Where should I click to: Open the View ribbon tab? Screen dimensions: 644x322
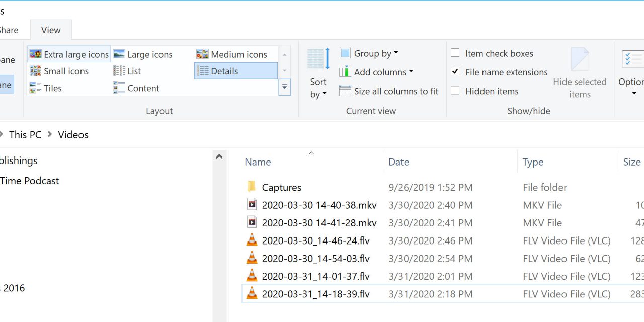pyautogui.click(x=51, y=30)
